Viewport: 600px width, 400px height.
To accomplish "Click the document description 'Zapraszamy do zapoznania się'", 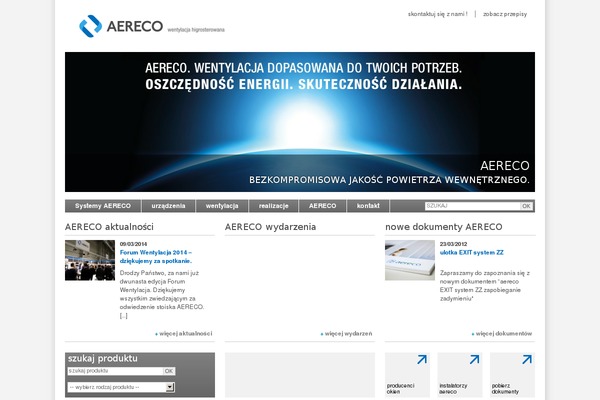I will coord(485,286).
